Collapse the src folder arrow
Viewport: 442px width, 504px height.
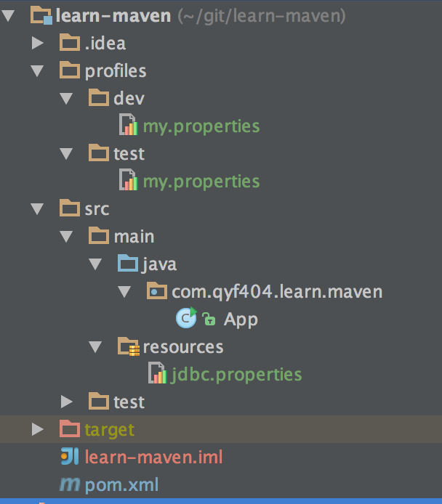37,209
